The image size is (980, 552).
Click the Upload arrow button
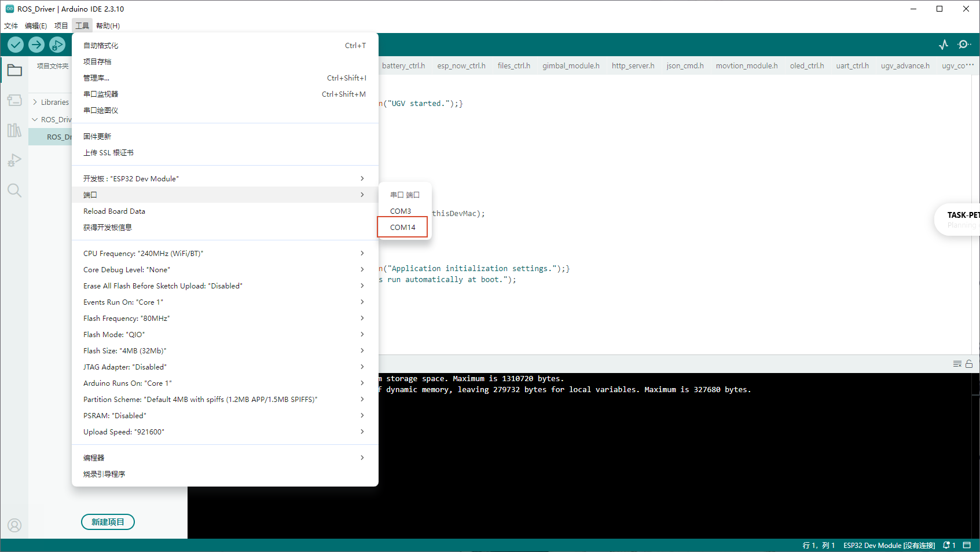tap(36, 45)
